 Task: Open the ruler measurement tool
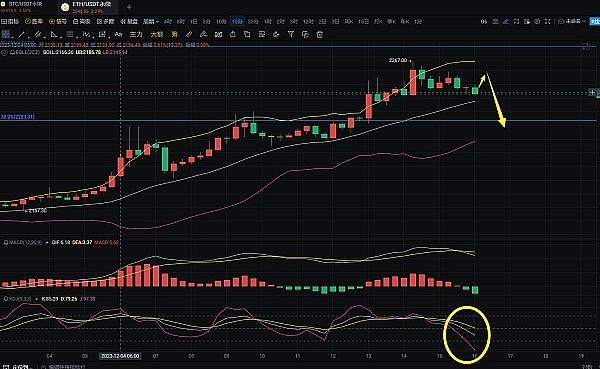pyautogui.click(x=189, y=34)
